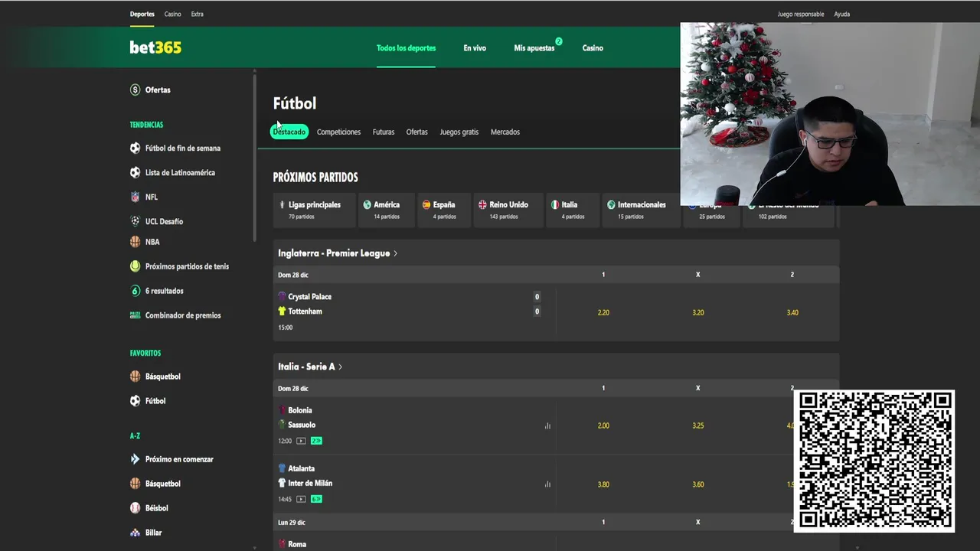
Task: Select Juegos gratis tab
Action: [x=459, y=132]
